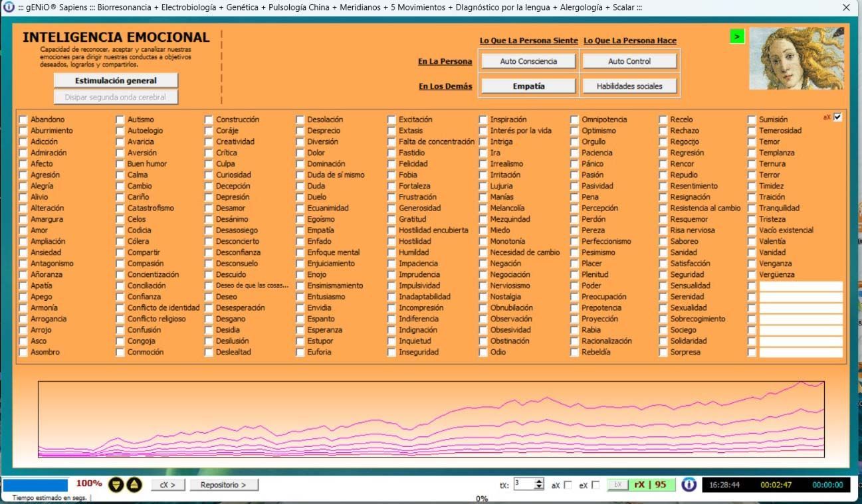Click the blue progress bar at bottom left
The width and height of the screenshot is (862, 504).
[35, 485]
